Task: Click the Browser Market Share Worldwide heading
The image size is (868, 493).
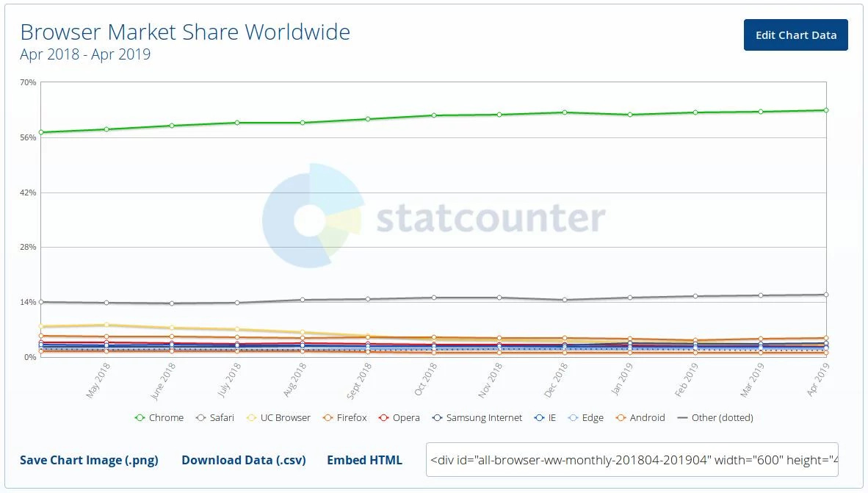Action: (185, 32)
